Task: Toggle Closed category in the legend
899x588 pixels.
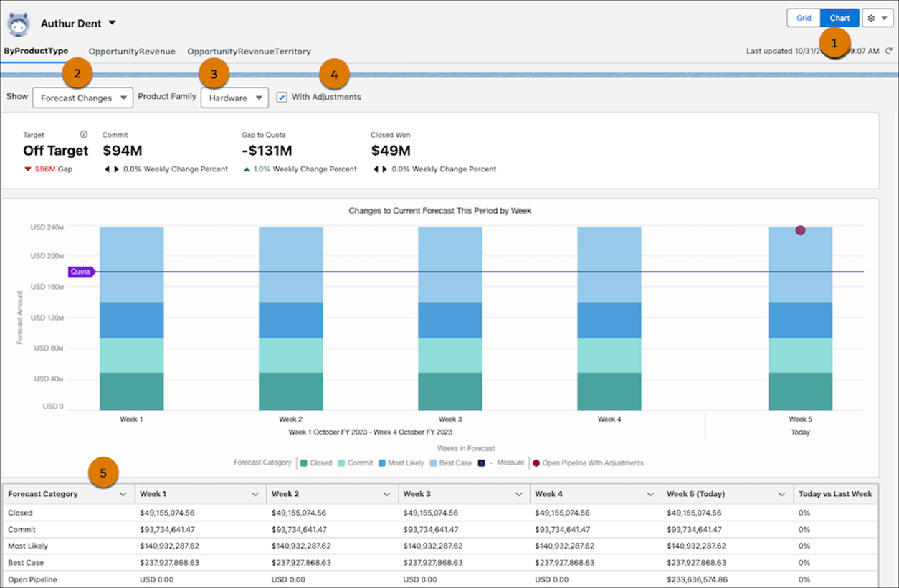Action: pos(316,463)
